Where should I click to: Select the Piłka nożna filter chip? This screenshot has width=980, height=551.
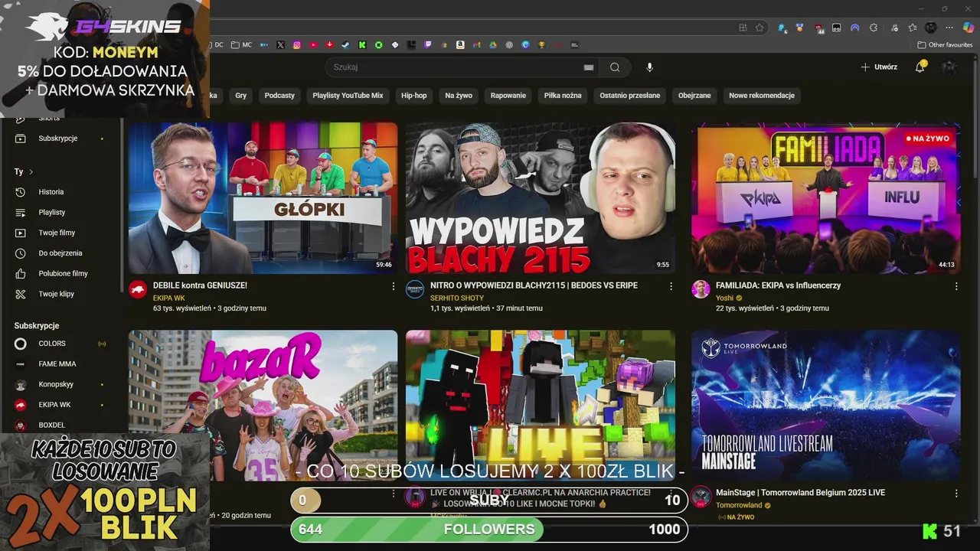(x=563, y=96)
